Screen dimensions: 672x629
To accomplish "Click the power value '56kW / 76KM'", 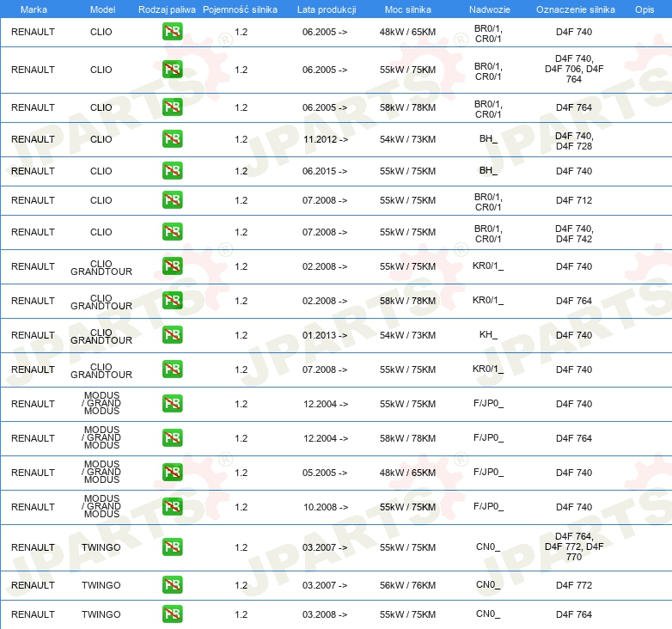I will [407, 585].
